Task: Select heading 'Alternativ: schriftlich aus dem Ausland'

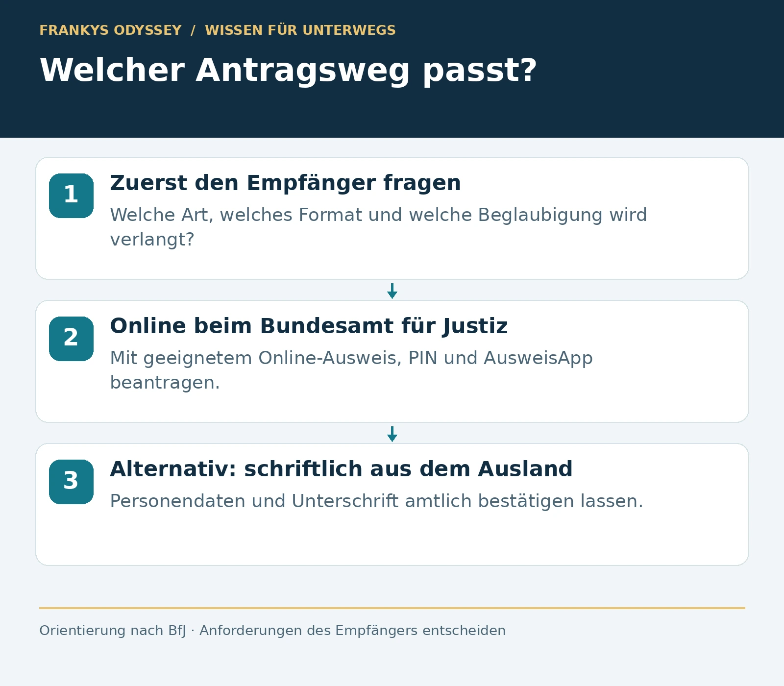Action: 341,469
